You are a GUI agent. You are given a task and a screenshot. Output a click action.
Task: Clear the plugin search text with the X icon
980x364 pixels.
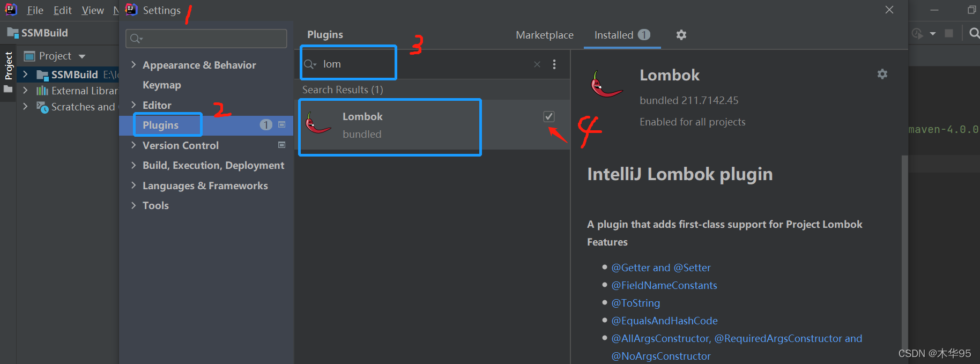pyautogui.click(x=537, y=64)
